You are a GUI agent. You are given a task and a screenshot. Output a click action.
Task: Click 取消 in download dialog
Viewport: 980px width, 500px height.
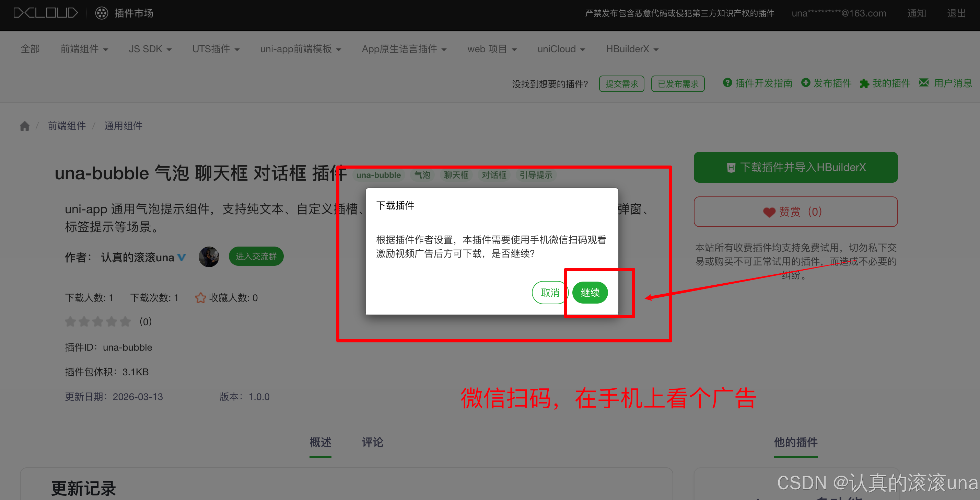pos(550,293)
